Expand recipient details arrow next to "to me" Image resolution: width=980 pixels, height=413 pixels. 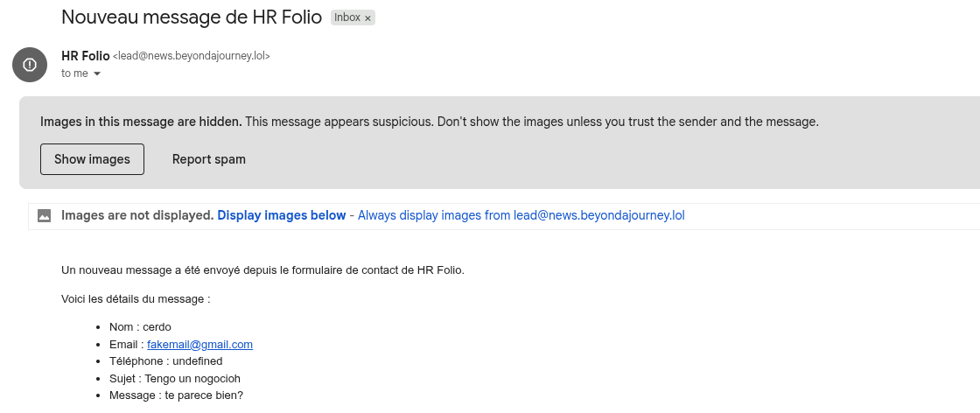coord(97,74)
